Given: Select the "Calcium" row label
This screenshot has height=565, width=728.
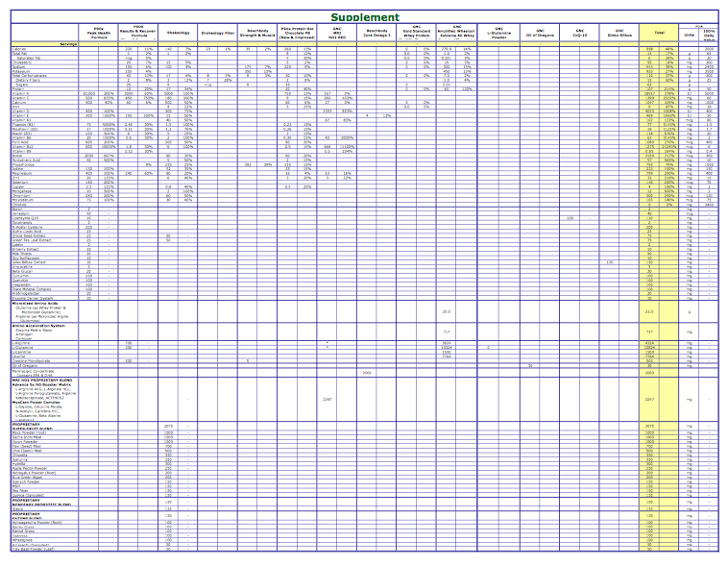Looking at the screenshot, I should [19, 102].
